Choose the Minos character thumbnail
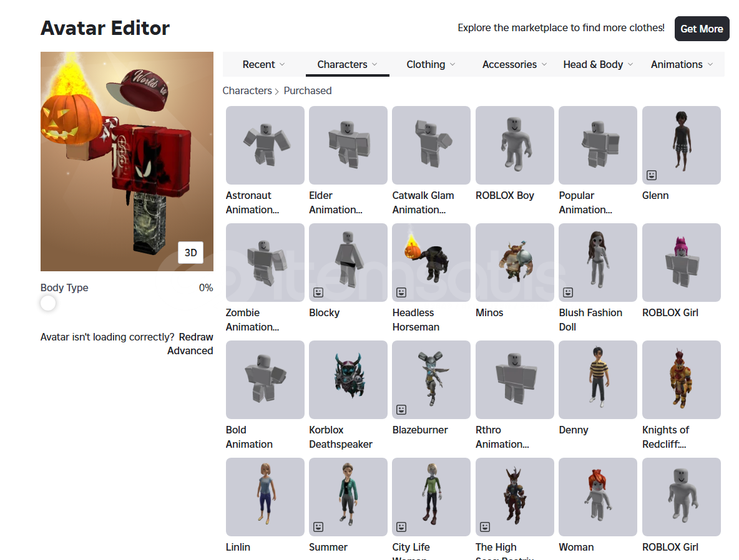The width and height of the screenshot is (739, 560). (x=515, y=263)
